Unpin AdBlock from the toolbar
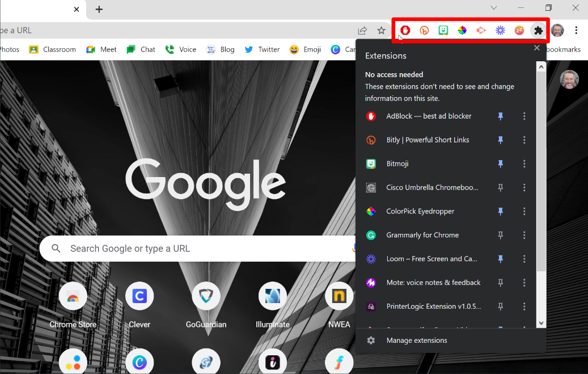Screen dimensions: 588x374 pos(500,116)
